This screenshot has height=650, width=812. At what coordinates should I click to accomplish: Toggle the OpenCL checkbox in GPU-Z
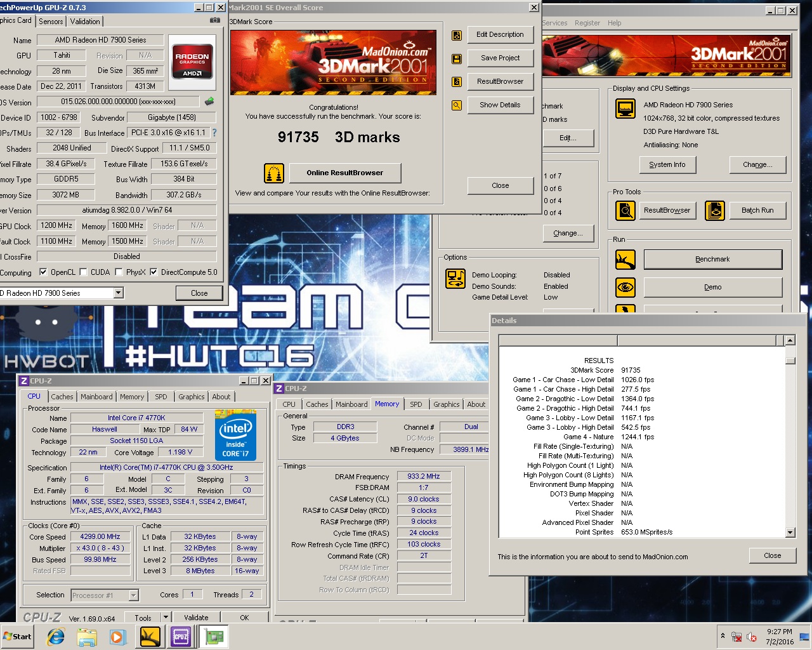pos(43,272)
